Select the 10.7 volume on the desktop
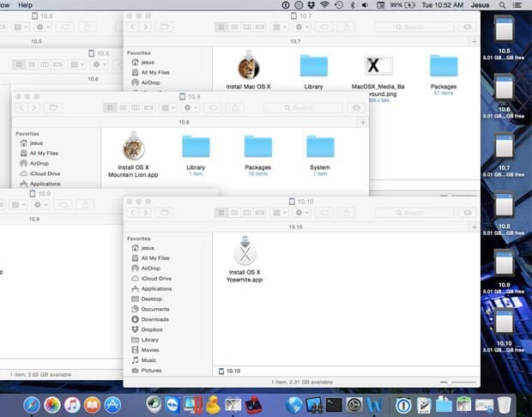 pos(505,147)
